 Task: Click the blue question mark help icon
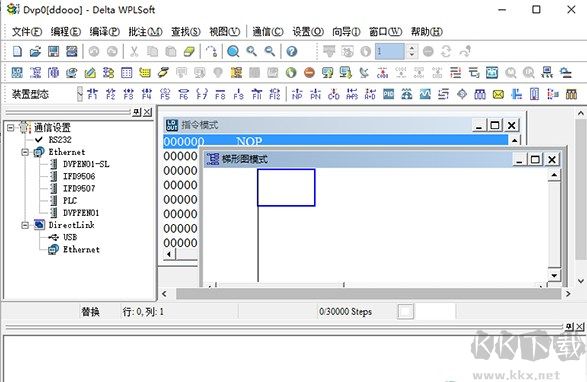[292, 51]
